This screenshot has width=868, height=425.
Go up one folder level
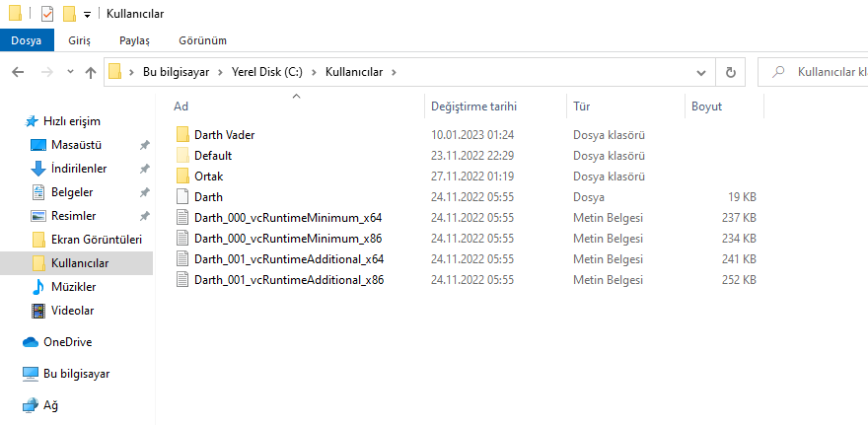coord(91,72)
